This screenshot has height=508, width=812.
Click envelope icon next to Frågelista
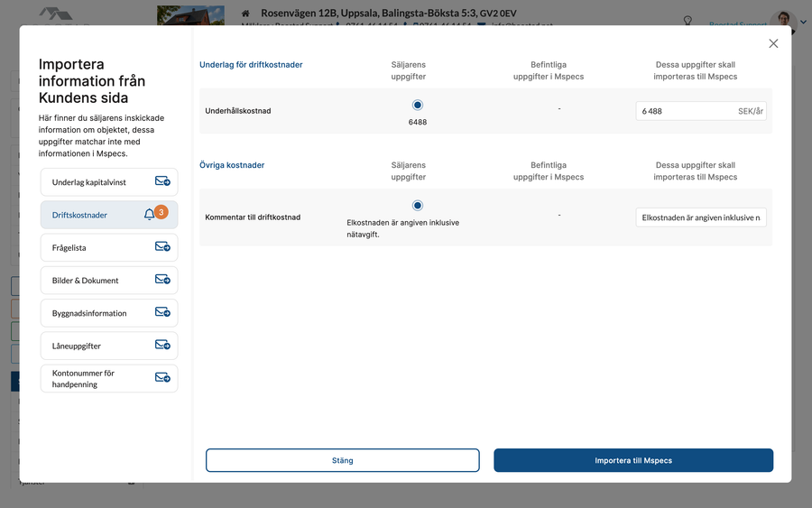(162, 246)
